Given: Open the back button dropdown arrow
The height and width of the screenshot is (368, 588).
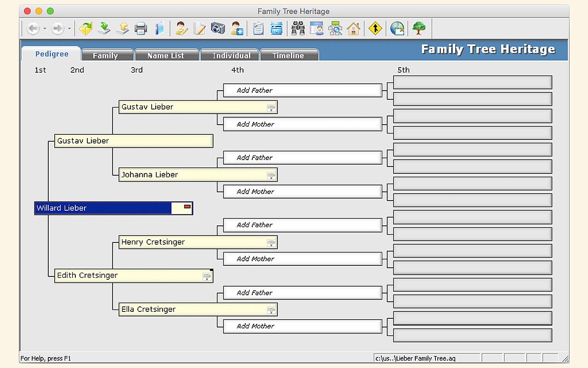Looking at the screenshot, I should 45,29.
